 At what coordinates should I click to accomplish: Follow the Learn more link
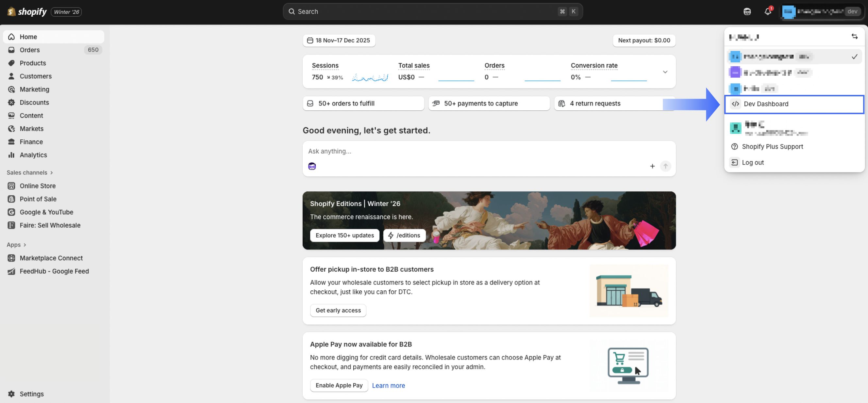coord(388,385)
